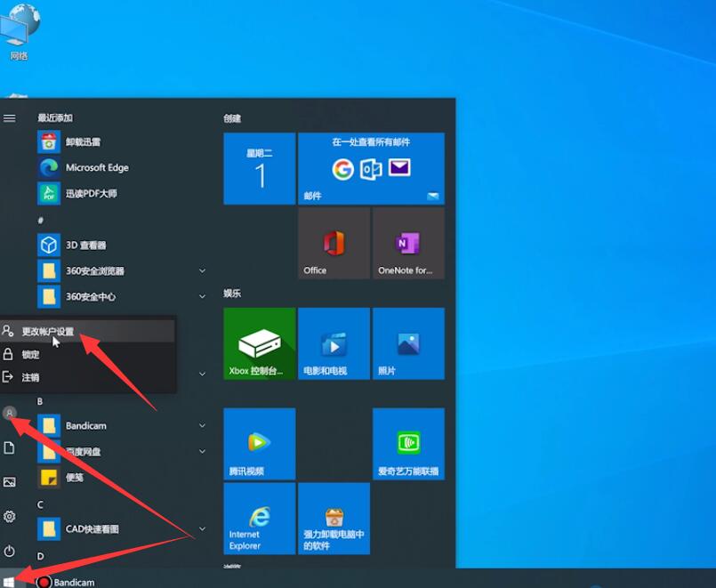Image resolution: width=716 pixels, height=588 pixels.
Task: Expand CAD快速看图 folder chevron
Action: 202,528
